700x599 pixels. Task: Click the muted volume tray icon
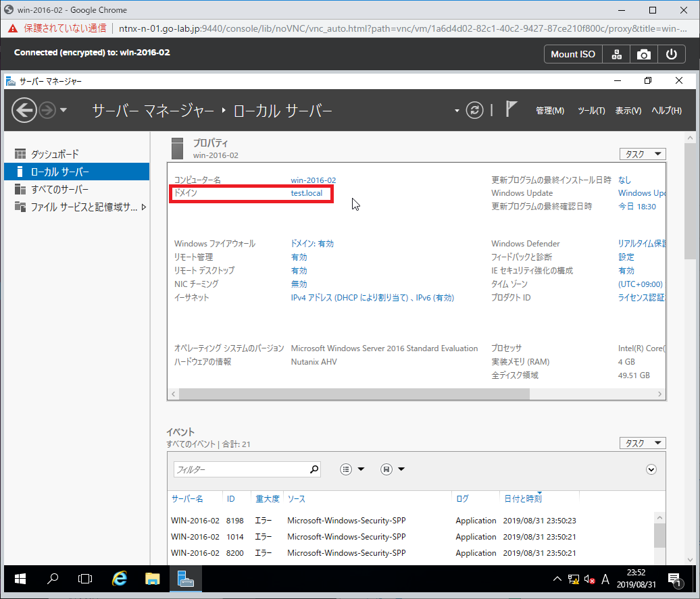point(589,579)
